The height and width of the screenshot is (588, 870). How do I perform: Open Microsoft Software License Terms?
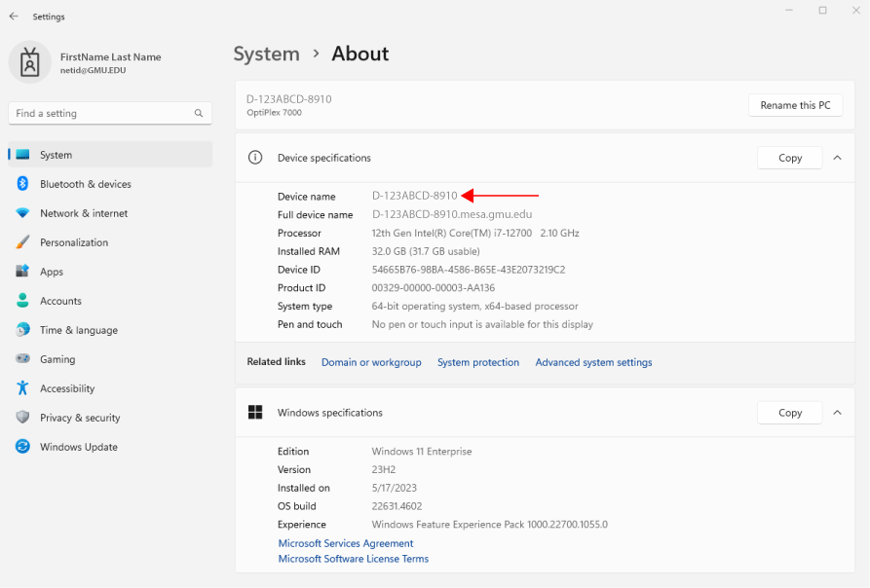point(354,559)
